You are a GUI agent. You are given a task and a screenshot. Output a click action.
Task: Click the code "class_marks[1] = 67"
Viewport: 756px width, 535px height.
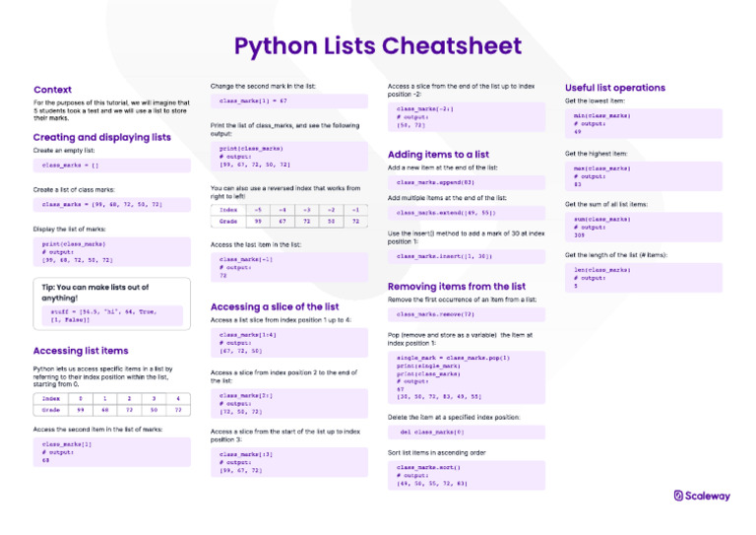click(253, 100)
